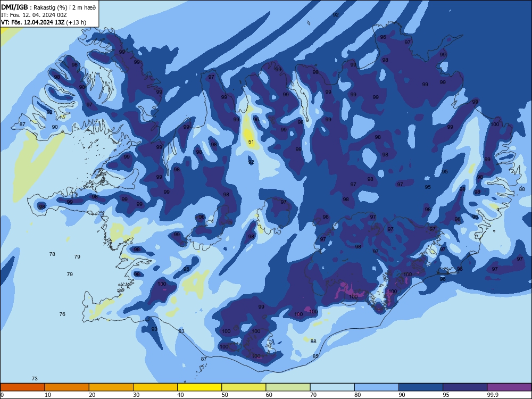
Task: Click the initial time line 'IT: Fös. 12. 04. 2024 00Z'
Action: click(x=34, y=15)
